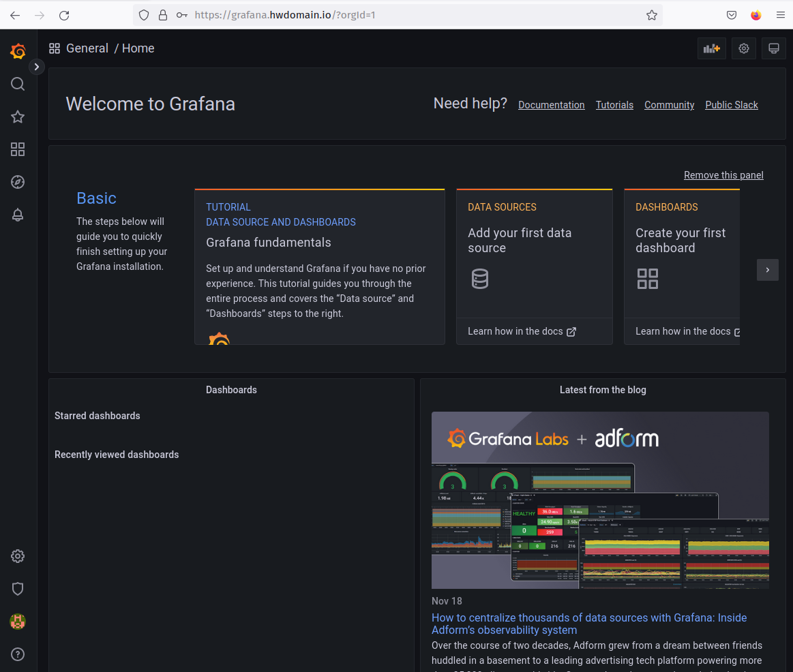Click the Grafana logo in the sidebar
This screenshot has height=672, width=793.
click(x=18, y=51)
